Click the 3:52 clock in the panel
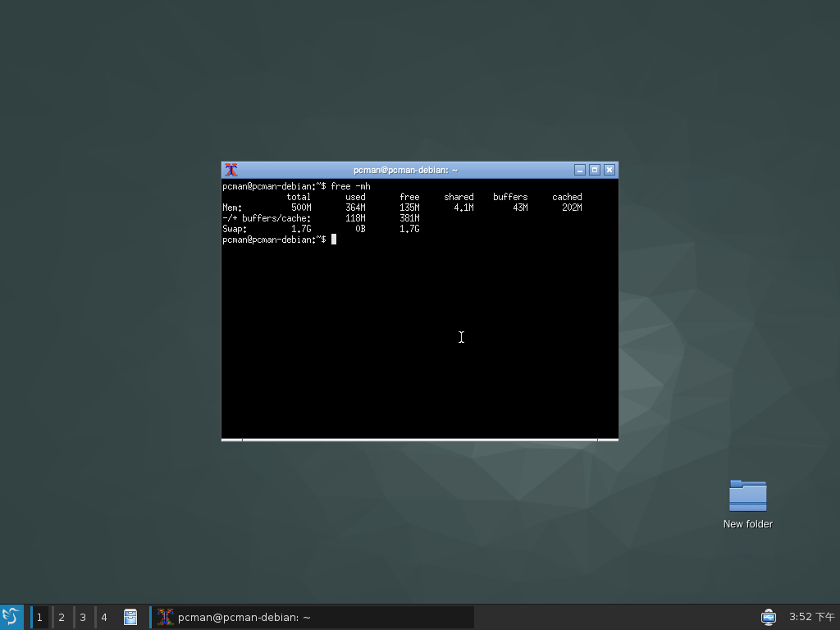 [811, 617]
